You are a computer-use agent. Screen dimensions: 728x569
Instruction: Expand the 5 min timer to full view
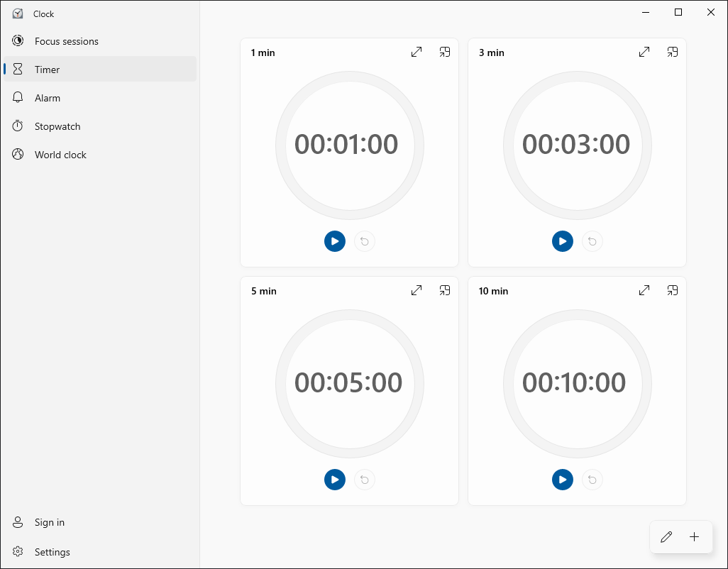click(x=417, y=291)
